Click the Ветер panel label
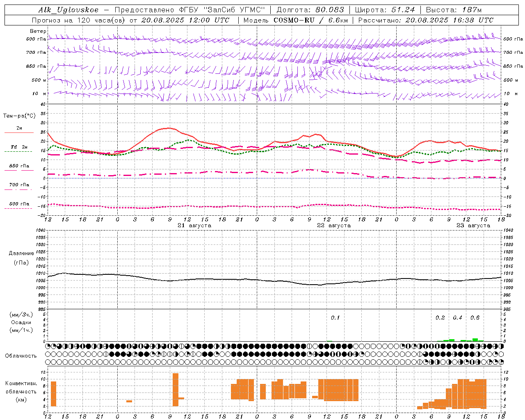This screenshot has width=525, height=420. [38, 31]
